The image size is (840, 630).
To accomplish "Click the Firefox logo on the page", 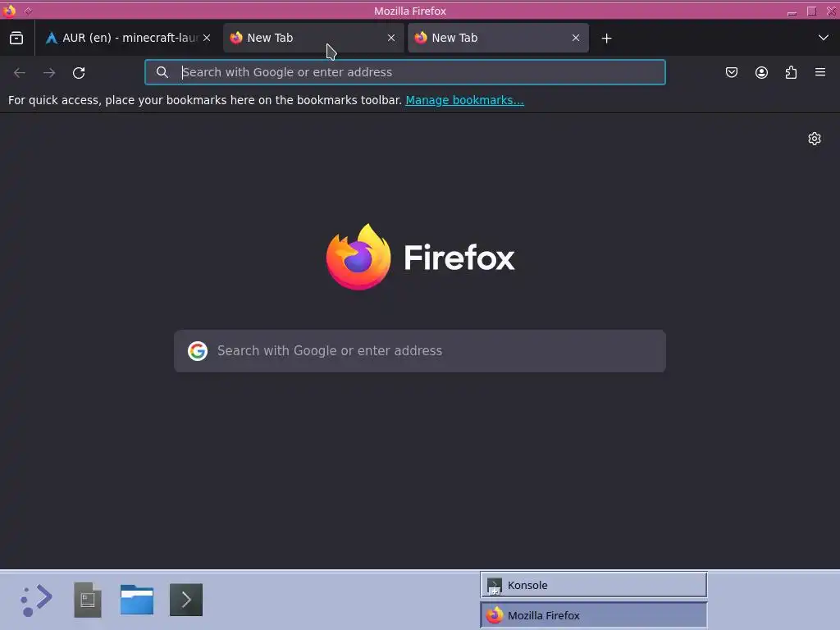I will point(420,257).
